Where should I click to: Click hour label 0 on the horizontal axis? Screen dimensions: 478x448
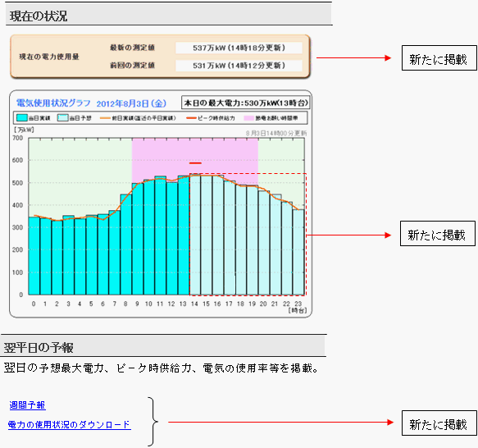[x=34, y=304]
